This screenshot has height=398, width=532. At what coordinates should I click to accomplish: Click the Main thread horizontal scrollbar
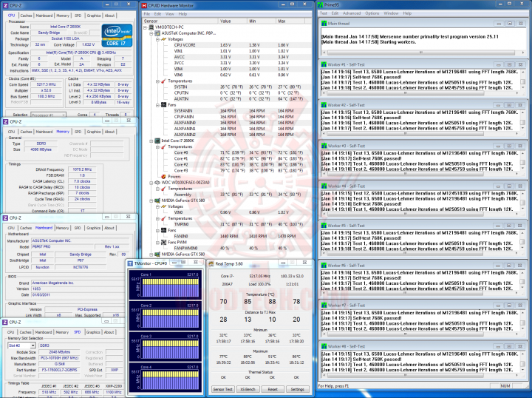pos(423,53)
